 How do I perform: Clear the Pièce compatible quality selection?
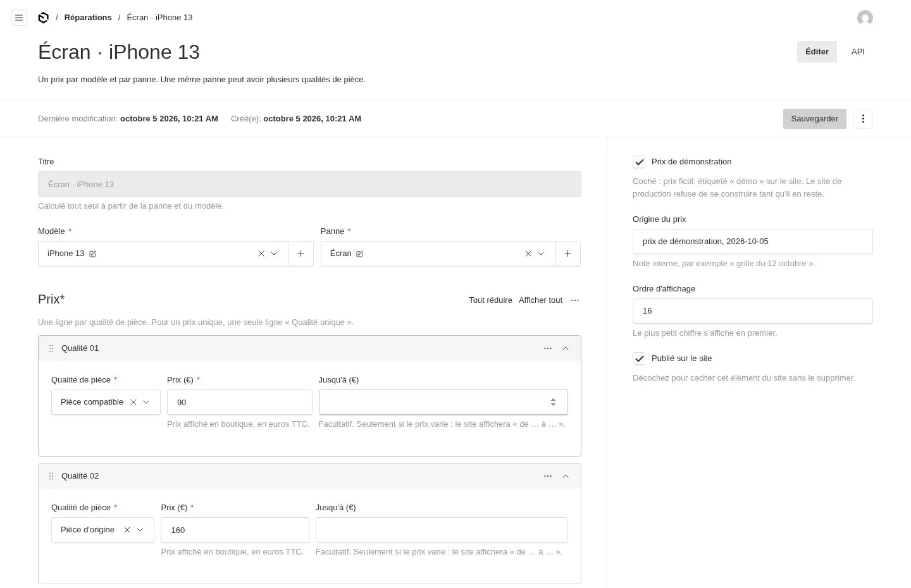pyautogui.click(x=133, y=402)
